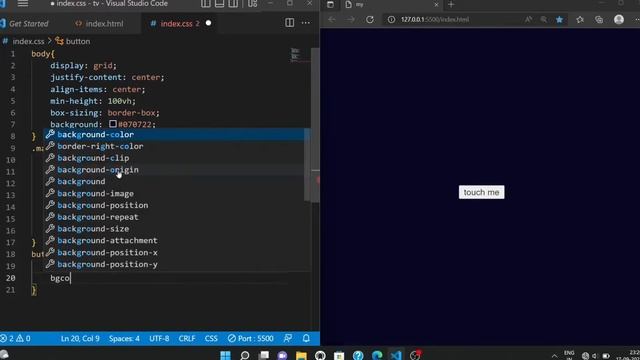Switch to Get Started tab

click(29, 24)
